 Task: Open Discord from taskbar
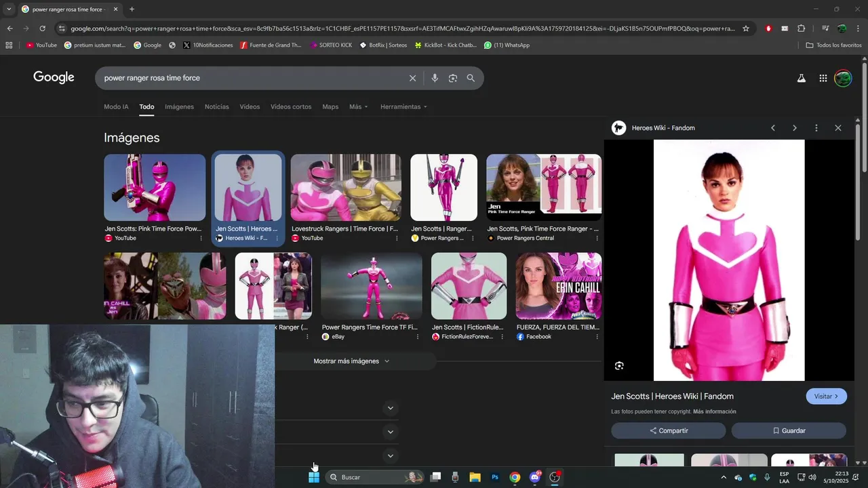[535, 477]
